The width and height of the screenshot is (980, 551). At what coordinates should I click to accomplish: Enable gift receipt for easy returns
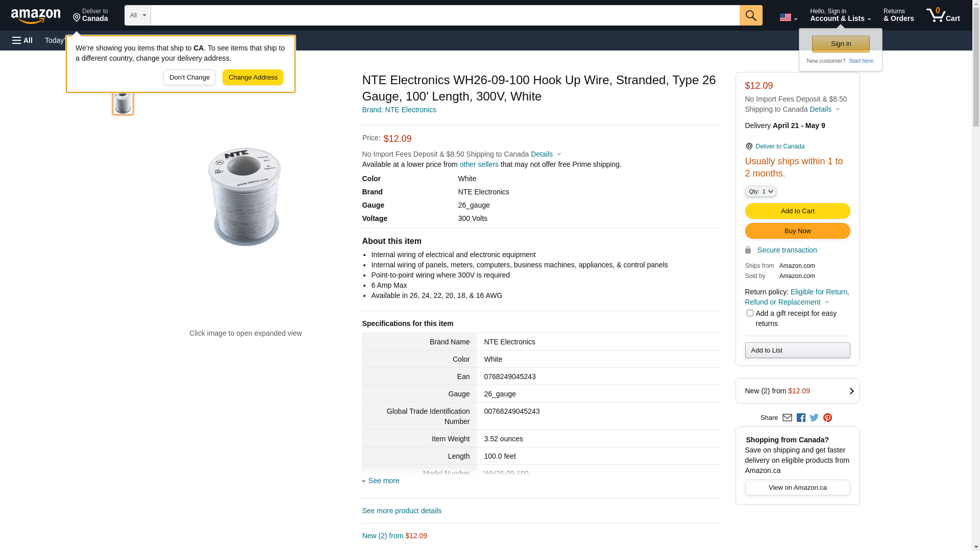tap(750, 313)
